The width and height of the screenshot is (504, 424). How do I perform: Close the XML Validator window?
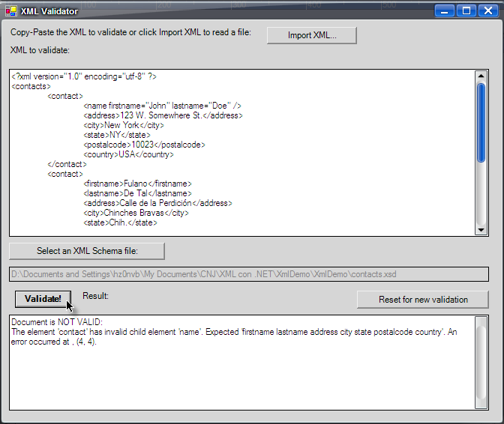pos(488,11)
